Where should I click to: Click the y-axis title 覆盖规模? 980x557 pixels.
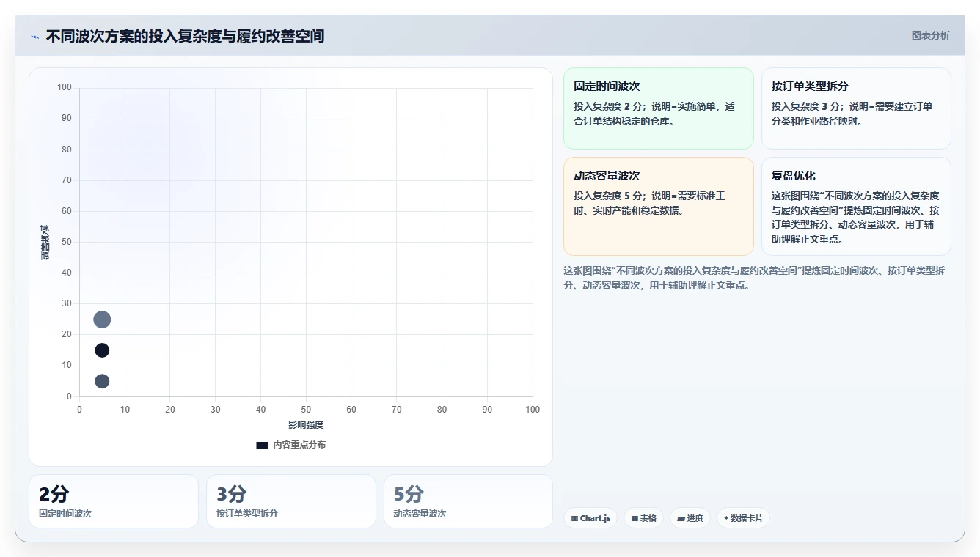tap(45, 243)
